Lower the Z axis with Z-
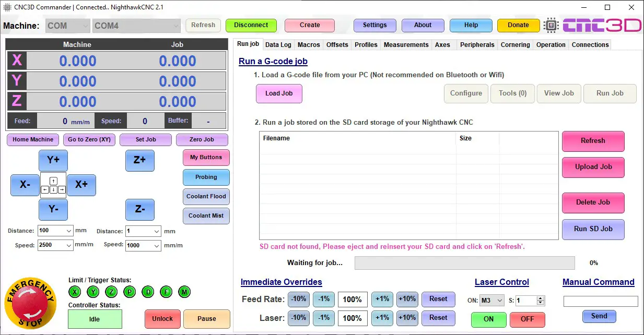 click(139, 210)
